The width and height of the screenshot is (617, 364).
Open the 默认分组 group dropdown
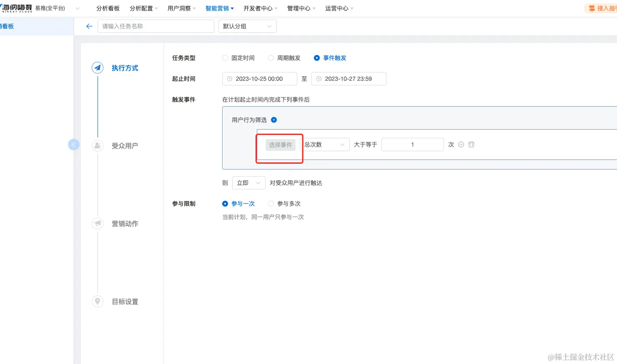[x=248, y=26]
